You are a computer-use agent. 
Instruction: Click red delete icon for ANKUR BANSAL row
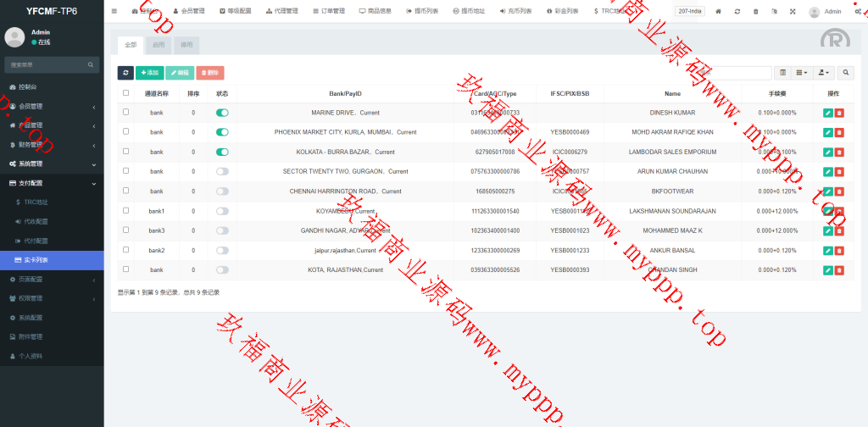(839, 250)
